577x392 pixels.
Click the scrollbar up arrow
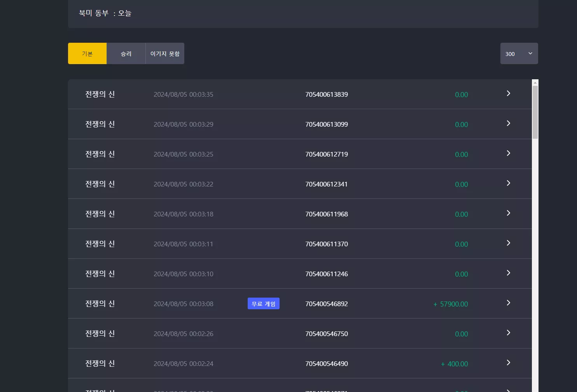(x=535, y=82)
